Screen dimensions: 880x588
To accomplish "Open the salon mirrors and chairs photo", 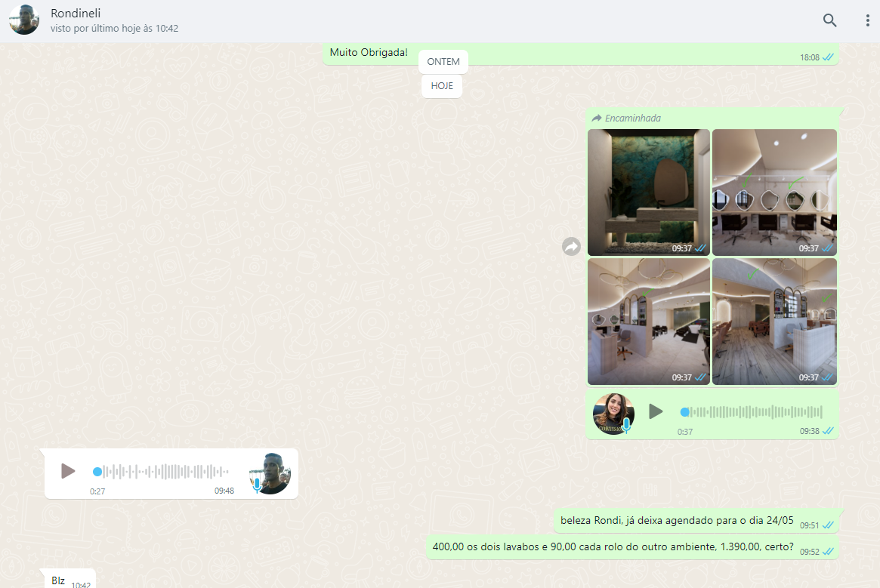I will (774, 192).
